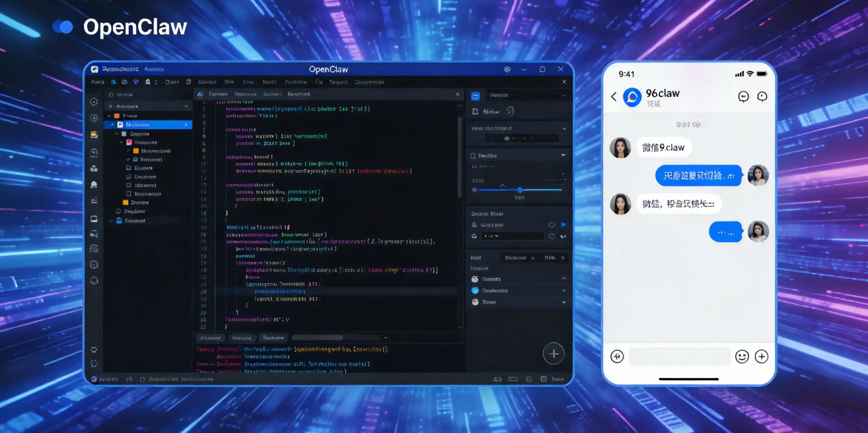Expand the chevron on the highlighted blue tree item
Image resolution: width=868 pixels, height=433 pixels.
(186, 125)
